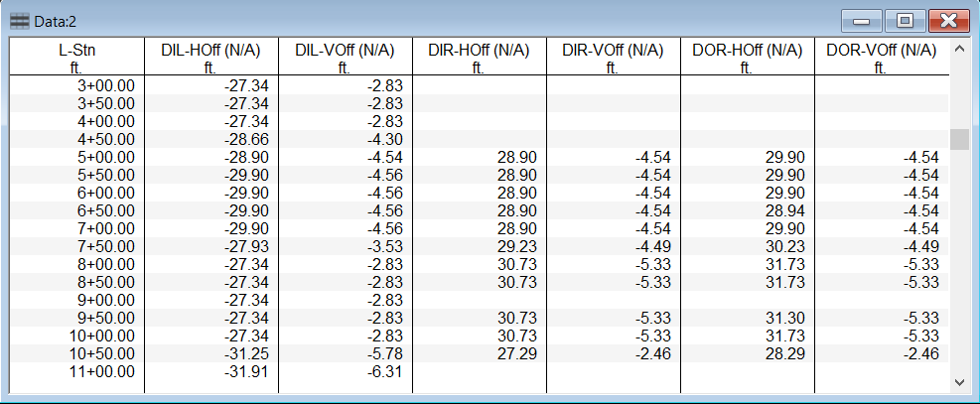Select station cell 9+00.00
Image resolution: width=980 pixels, height=404 pixels.
coord(105,300)
